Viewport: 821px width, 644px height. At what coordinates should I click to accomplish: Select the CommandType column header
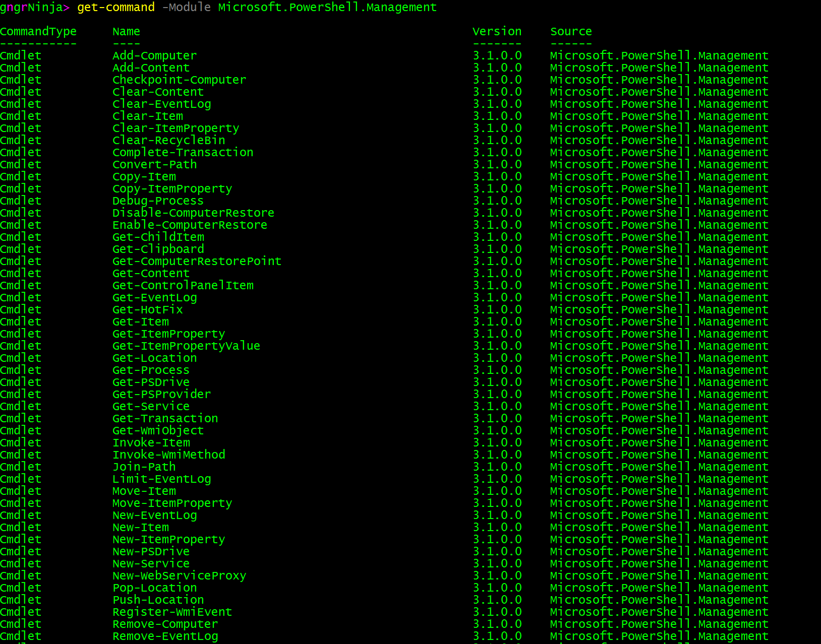pyautogui.click(x=38, y=32)
